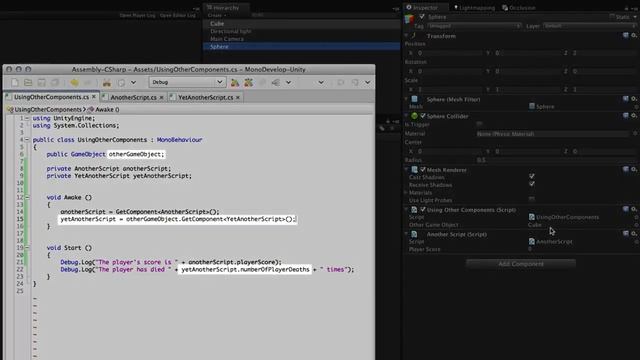Click the Build icon right of Debug dropdown
640x360 pixels.
pos(235,82)
